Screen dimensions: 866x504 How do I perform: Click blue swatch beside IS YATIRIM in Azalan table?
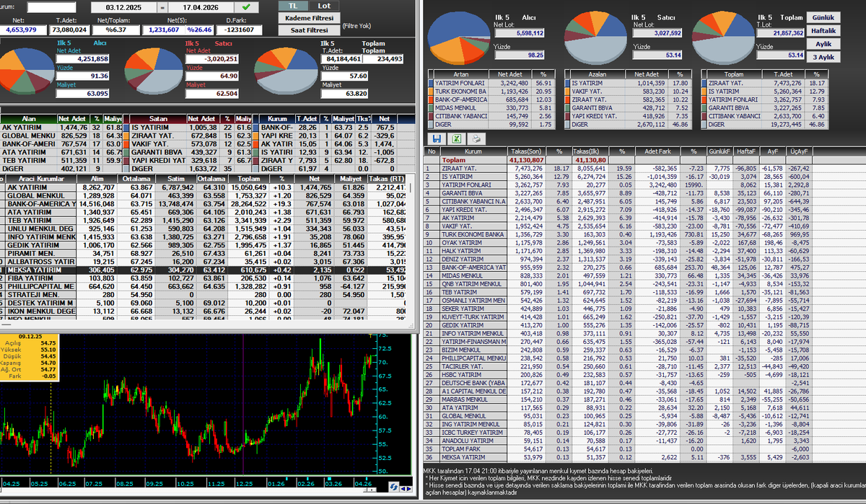tap(567, 83)
